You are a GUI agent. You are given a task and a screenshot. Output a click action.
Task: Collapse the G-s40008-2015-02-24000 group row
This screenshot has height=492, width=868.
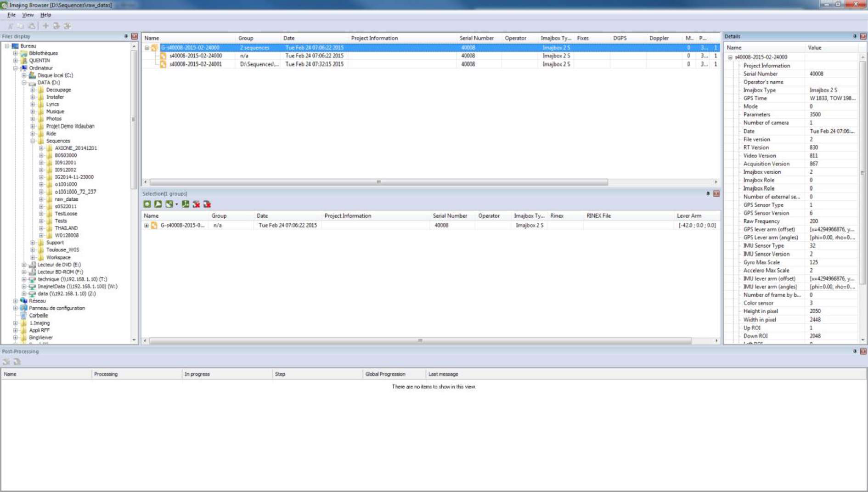coord(147,48)
